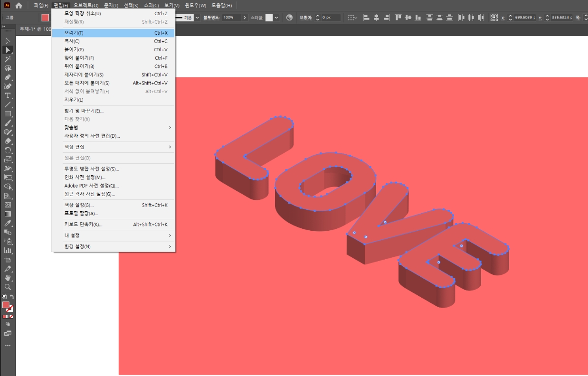Click the X coordinate 699.5039 field
This screenshot has height=376, width=588.
[524, 18]
